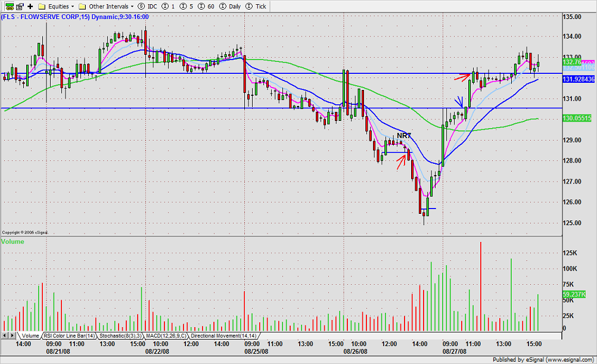Switch to the 5-minute interval
Viewport: 597px width, 364px height.
click(x=186, y=7)
